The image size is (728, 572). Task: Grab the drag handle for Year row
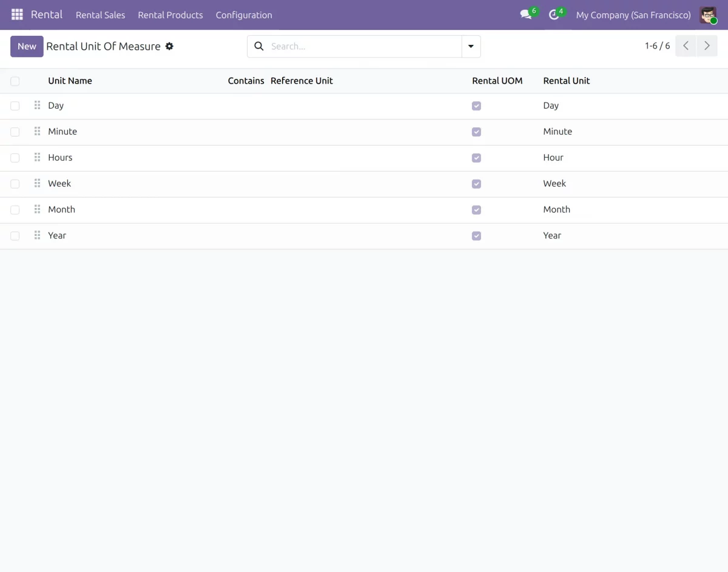(x=38, y=236)
